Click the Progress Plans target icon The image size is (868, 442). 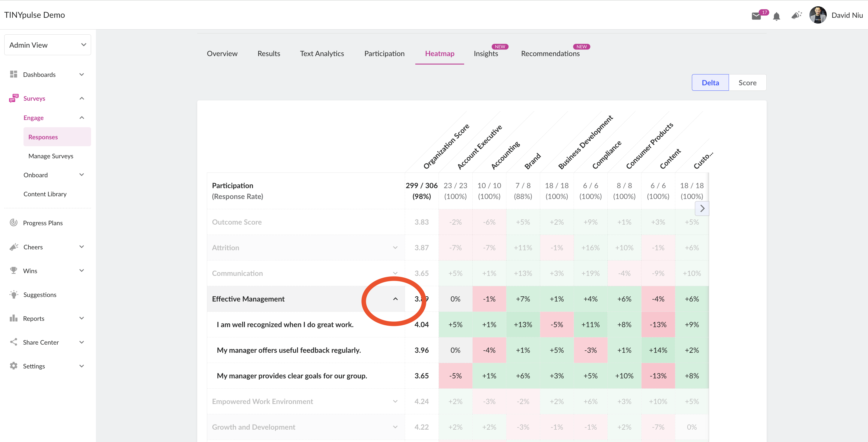point(14,222)
